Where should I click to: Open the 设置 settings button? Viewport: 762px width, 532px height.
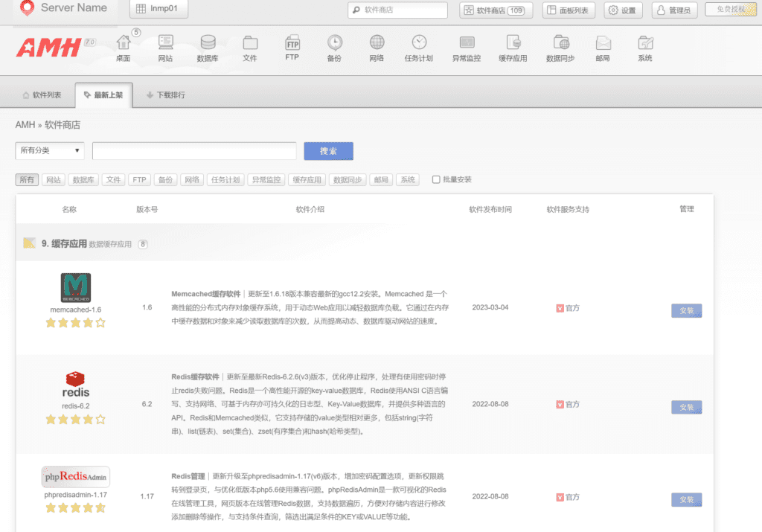coord(623,10)
